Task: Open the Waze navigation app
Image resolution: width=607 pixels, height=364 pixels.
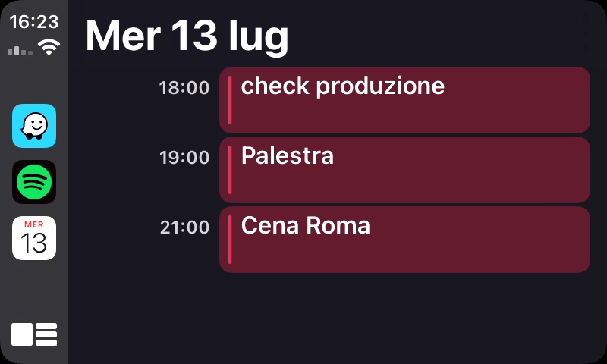Action: 34,126
